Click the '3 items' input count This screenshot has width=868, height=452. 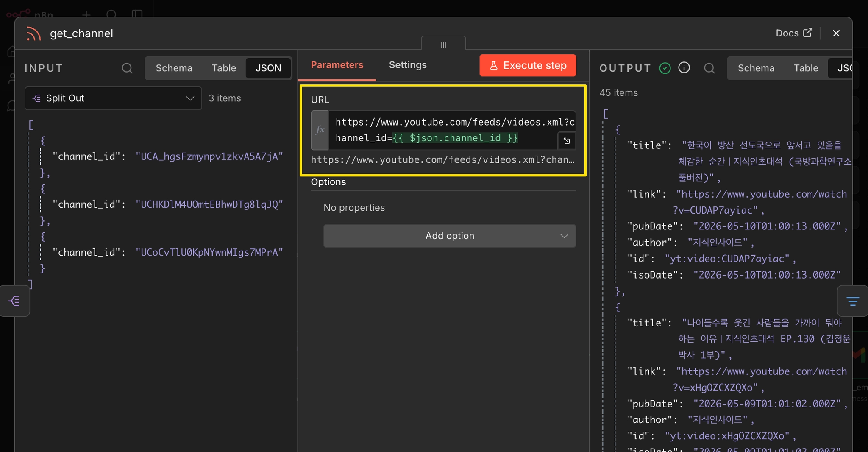[225, 98]
